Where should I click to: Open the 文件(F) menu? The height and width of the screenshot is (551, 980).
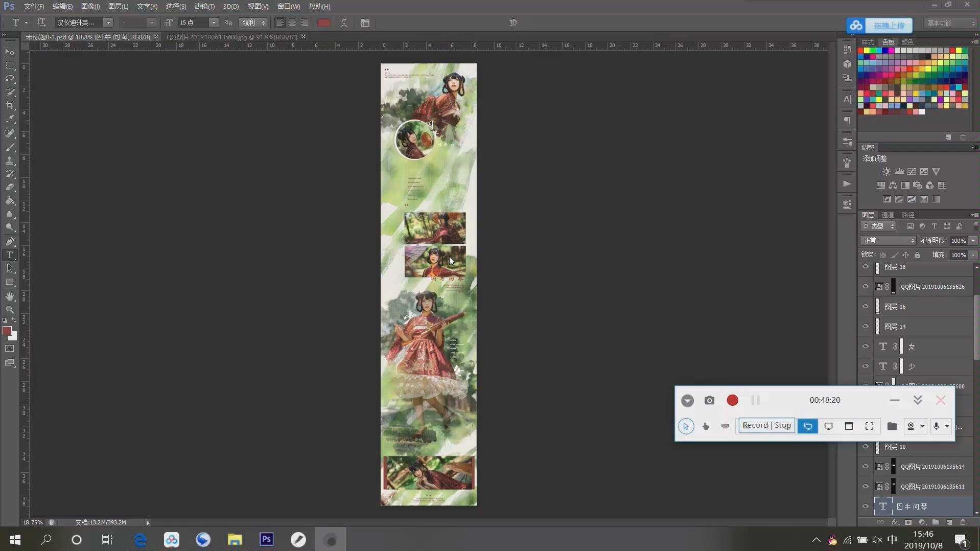tap(34, 6)
